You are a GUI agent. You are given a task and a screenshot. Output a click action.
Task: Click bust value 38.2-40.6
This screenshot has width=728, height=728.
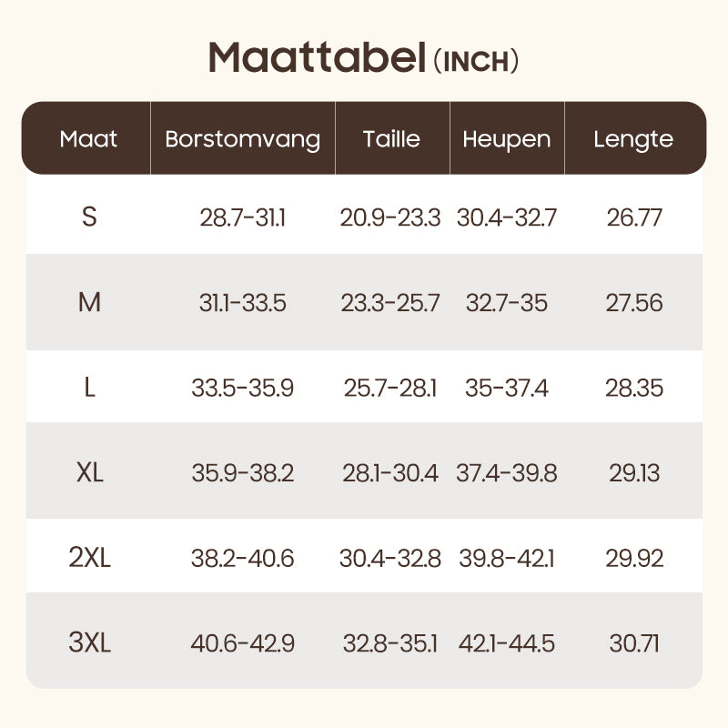pyautogui.click(x=242, y=558)
